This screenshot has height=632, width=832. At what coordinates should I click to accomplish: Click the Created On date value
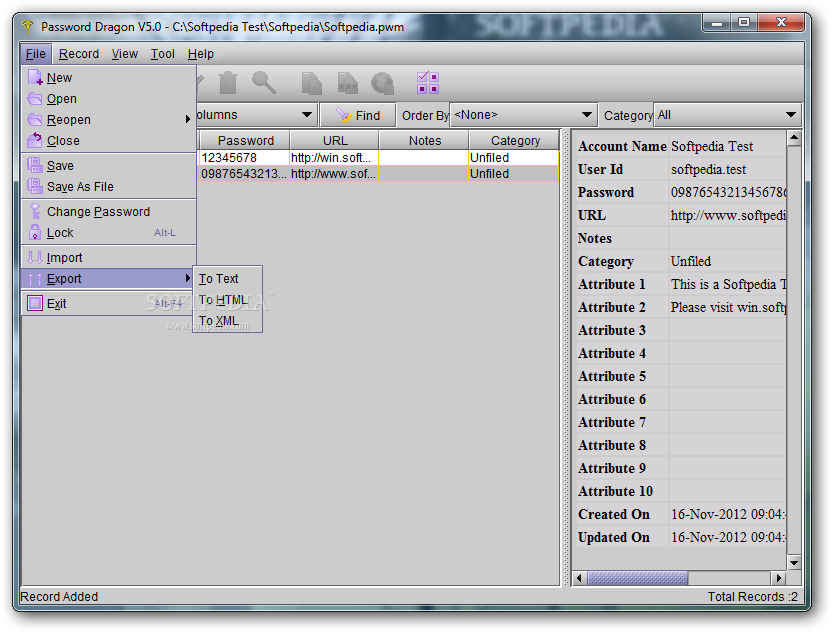coord(728,514)
